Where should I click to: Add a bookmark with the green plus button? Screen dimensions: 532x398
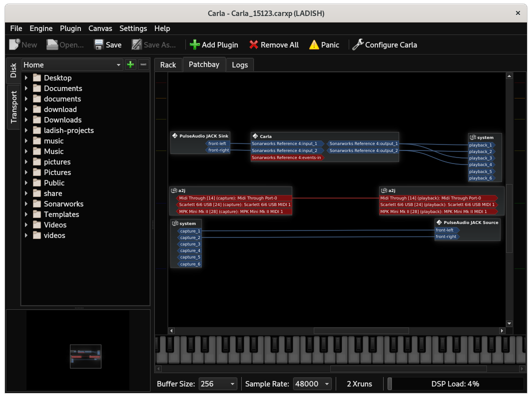pyautogui.click(x=130, y=64)
